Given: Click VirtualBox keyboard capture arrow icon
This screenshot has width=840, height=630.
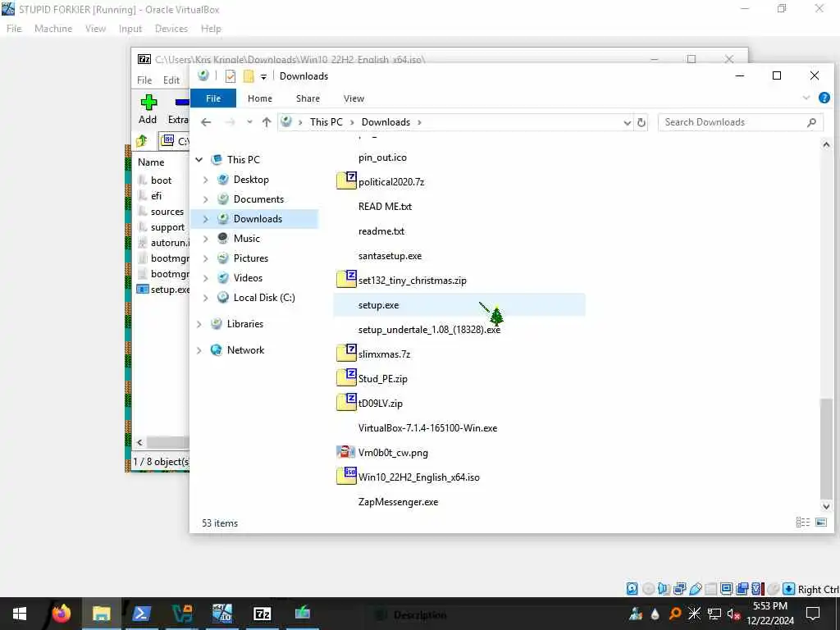Looking at the screenshot, I should pyautogui.click(x=788, y=589).
